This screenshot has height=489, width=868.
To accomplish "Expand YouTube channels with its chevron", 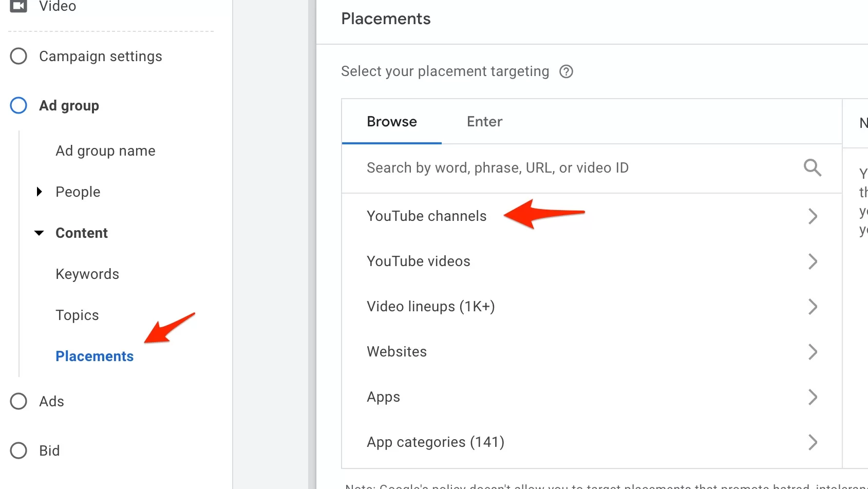I will coord(813,216).
